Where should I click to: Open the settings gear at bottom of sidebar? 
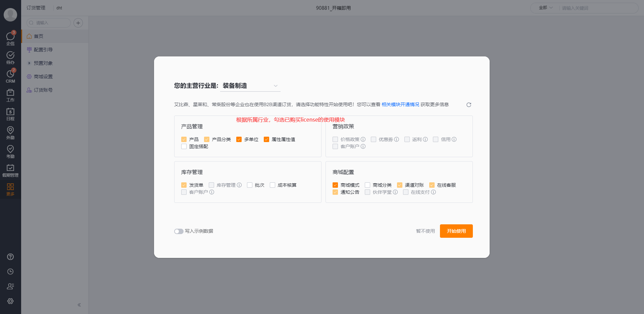click(10, 301)
